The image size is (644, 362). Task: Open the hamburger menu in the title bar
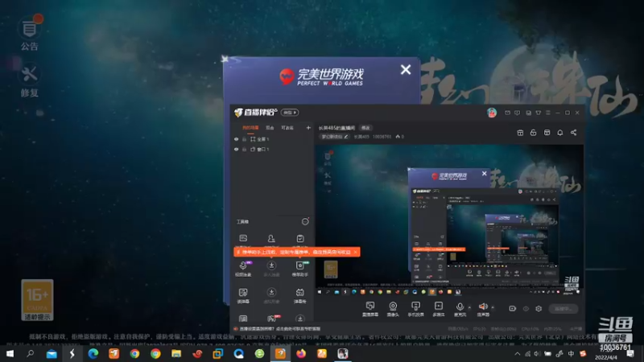click(x=548, y=113)
